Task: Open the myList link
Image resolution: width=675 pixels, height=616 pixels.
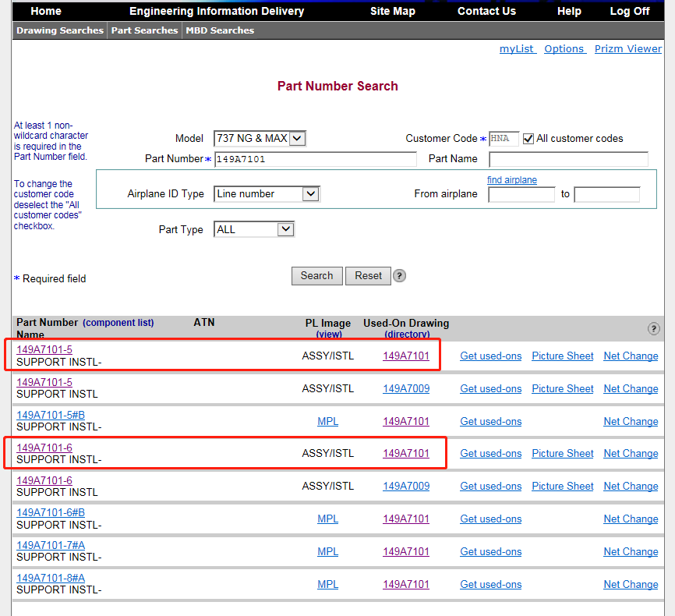Action: (x=518, y=48)
